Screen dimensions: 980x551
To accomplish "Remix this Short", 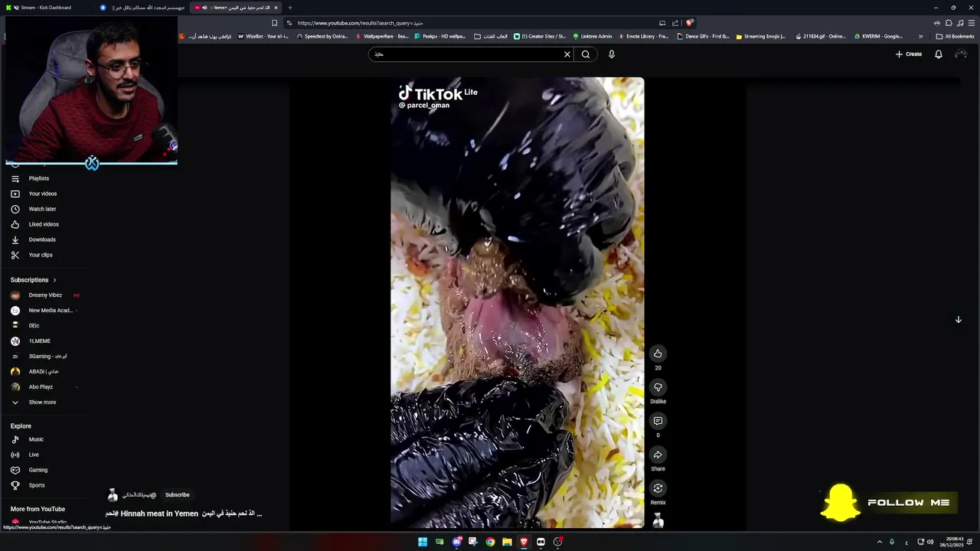I will tap(658, 488).
